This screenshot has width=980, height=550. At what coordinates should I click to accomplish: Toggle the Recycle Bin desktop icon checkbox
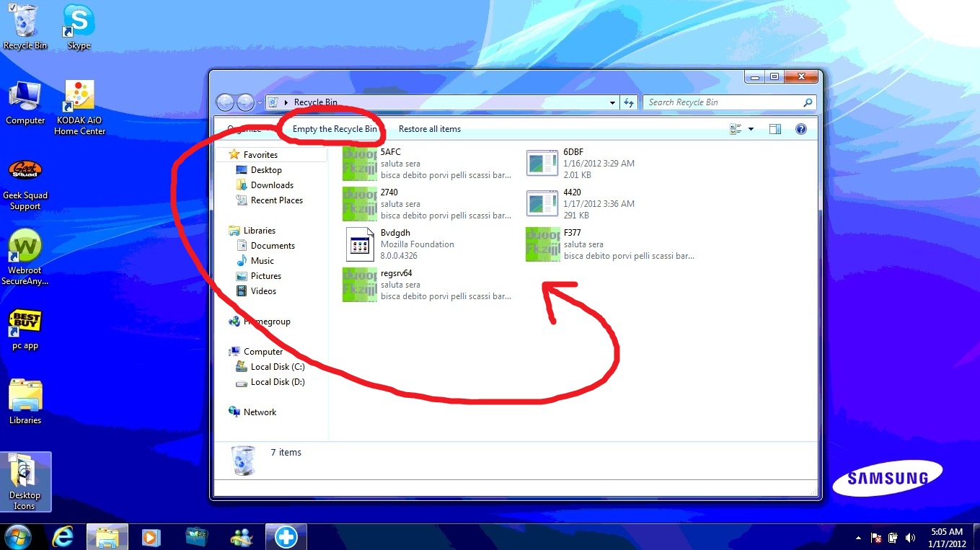[13, 8]
